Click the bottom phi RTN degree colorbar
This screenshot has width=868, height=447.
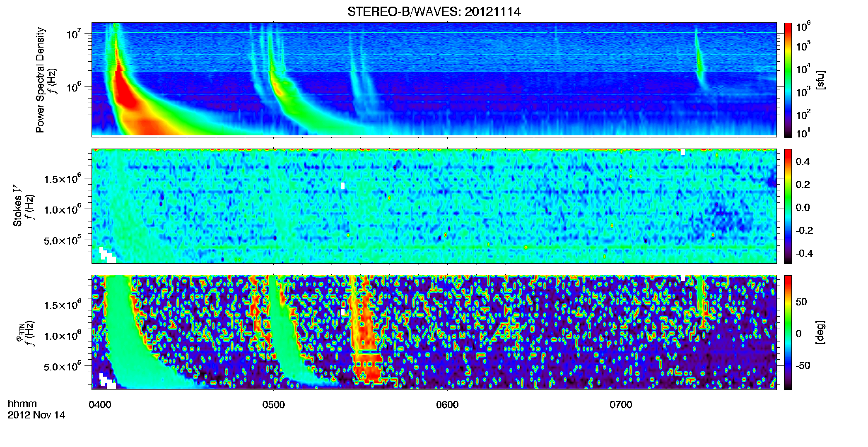pos(788,332)
